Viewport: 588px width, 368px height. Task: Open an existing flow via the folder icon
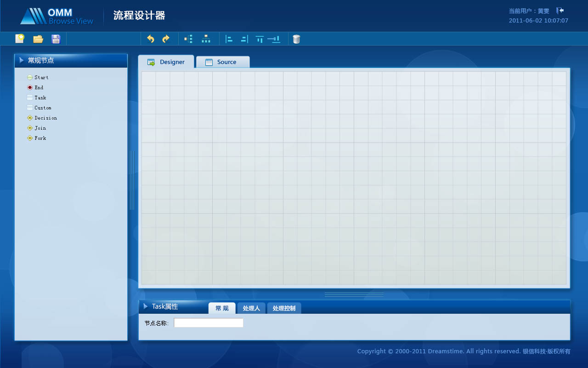point(38,39)
